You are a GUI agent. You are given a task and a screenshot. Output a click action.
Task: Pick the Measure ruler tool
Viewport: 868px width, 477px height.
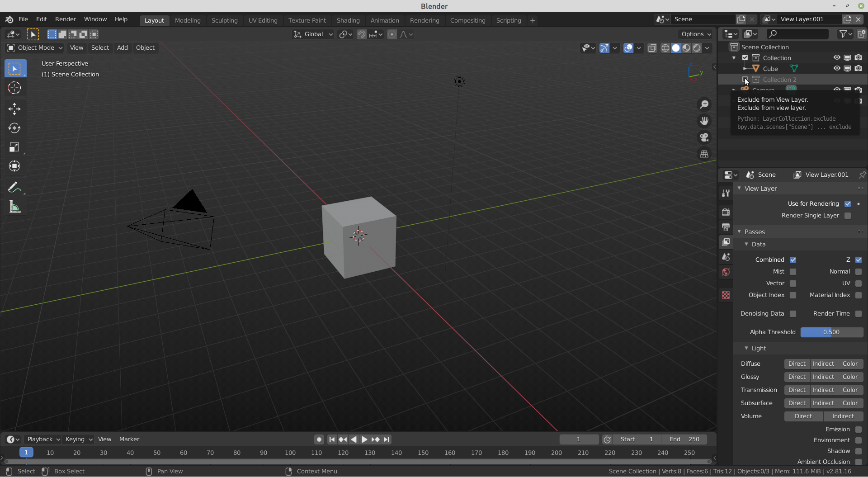[14, 207]
